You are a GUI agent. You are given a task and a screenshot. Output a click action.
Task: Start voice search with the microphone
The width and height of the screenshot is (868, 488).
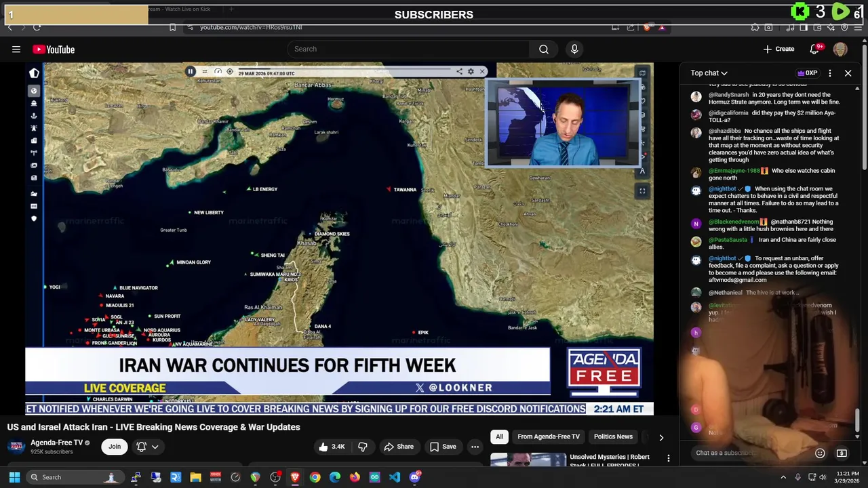pos(574,49)
